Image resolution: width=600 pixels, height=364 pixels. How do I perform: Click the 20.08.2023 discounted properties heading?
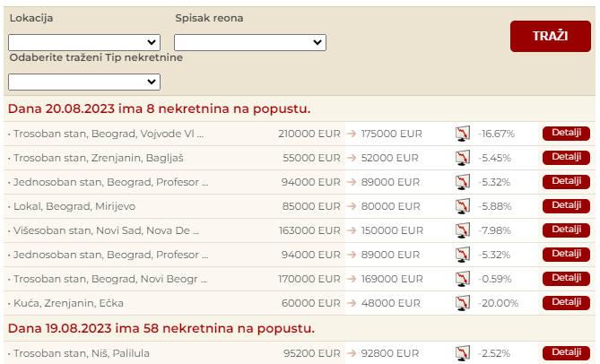[159, 108]
